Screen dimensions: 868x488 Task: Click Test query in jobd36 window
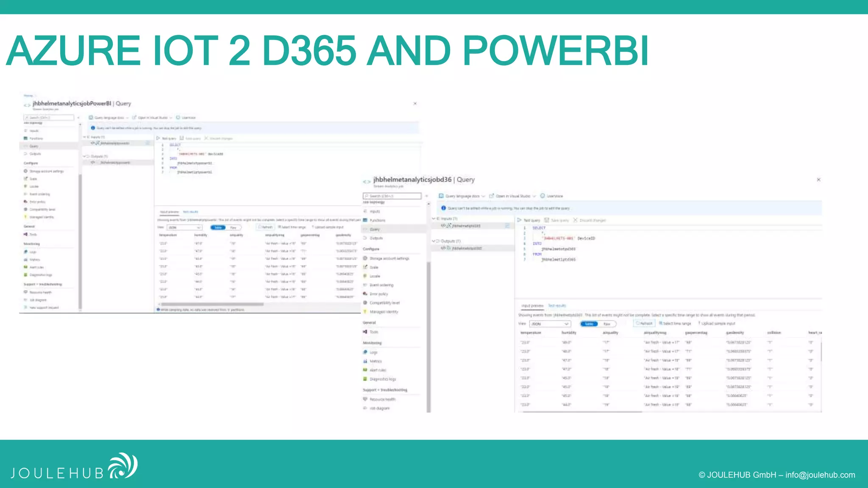(529, 220)
